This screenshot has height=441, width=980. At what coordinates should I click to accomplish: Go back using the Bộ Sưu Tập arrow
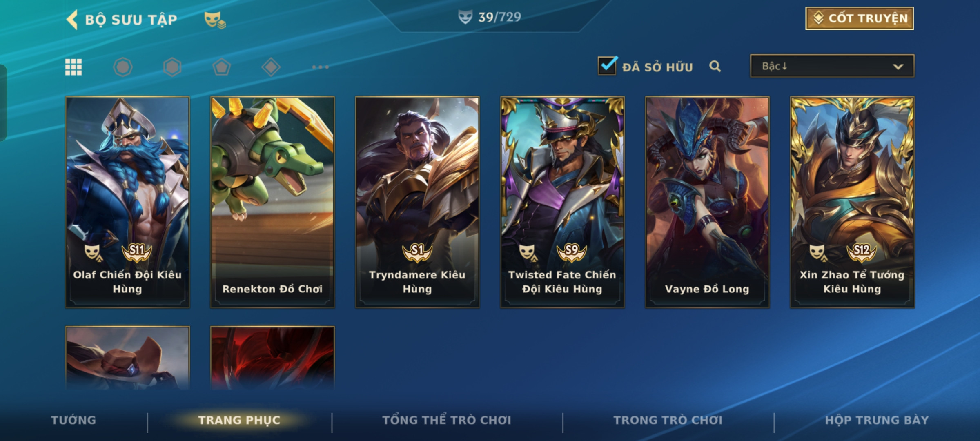(72, 20)
